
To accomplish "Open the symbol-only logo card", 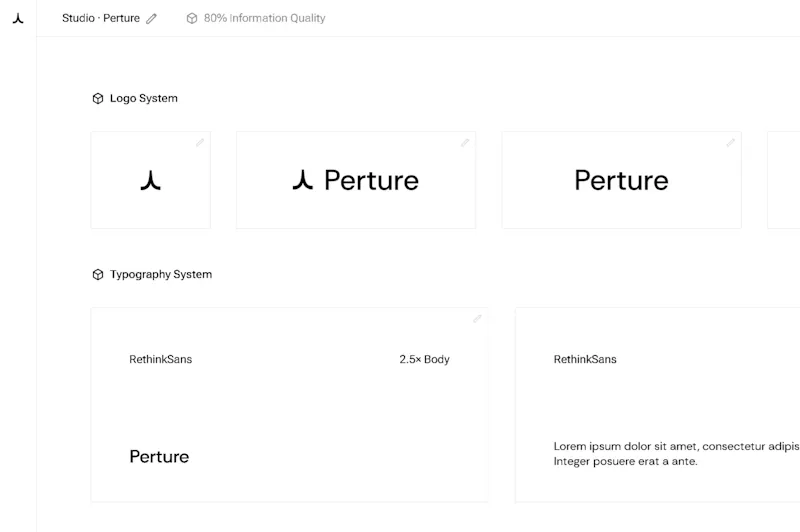I will point(151,180).
